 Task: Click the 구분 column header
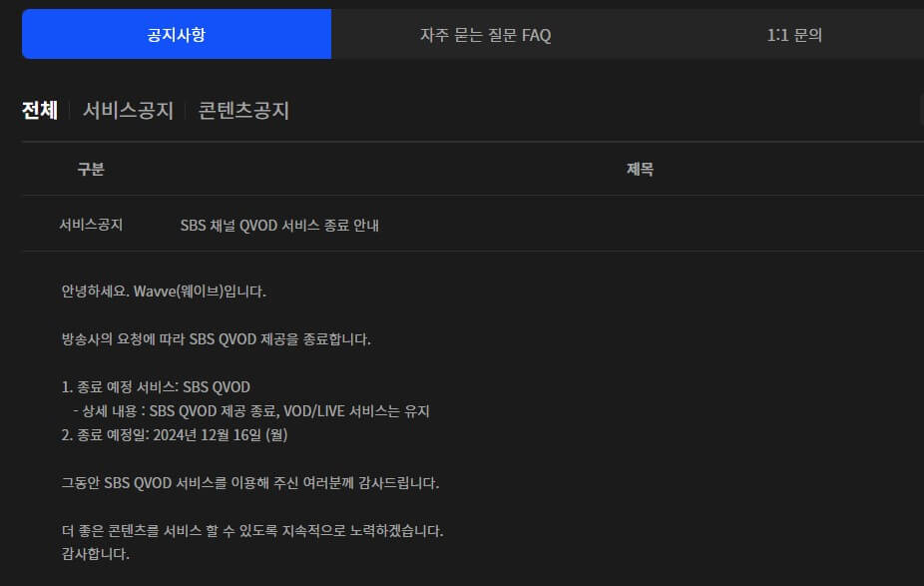pyautogui.click(x=91, y=169)
